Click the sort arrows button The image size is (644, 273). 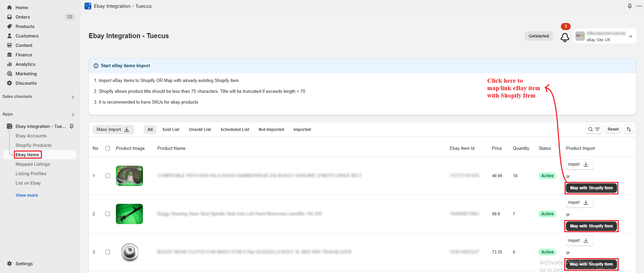coord(629,129)
